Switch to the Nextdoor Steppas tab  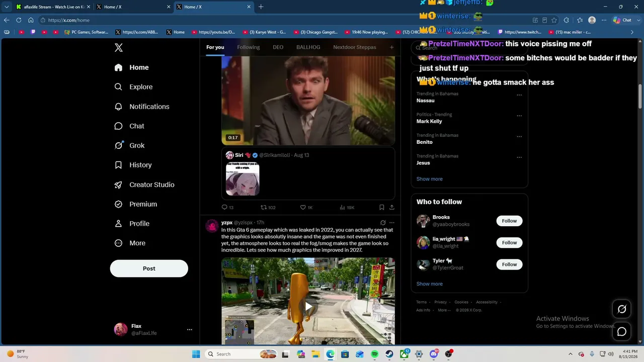point(355,47)
